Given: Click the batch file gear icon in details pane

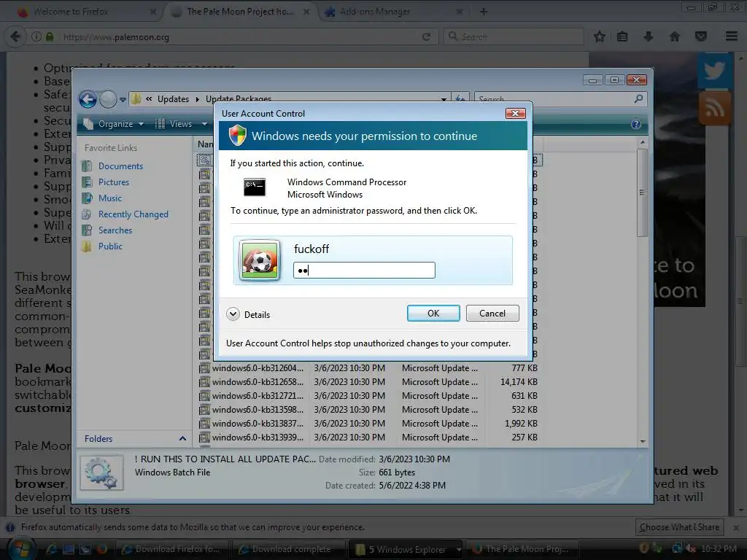Looking at the screenshot, I should pyautogui.click(x=101, y=472).
